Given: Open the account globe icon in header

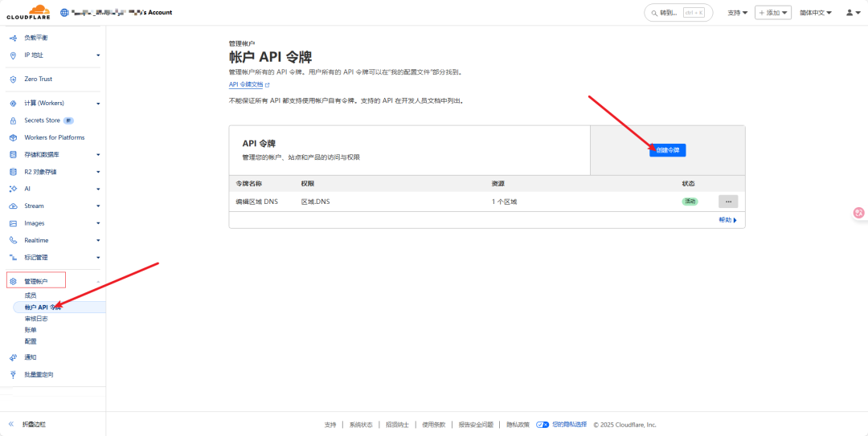Looking at the screenshot, I should point(63,12).
